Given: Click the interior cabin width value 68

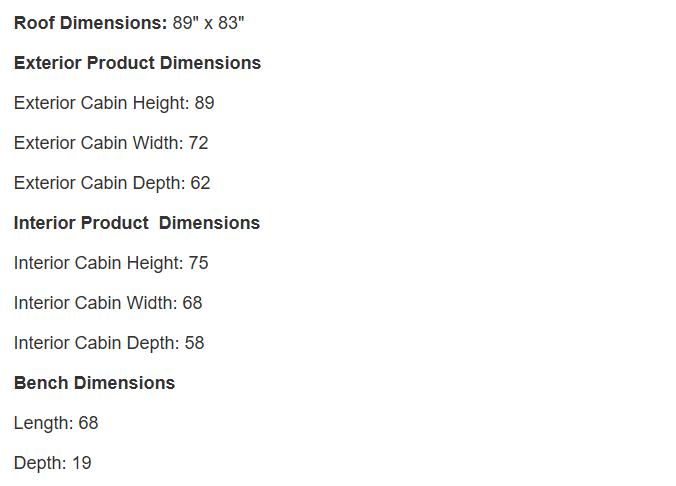Looking at the screenshot, I should click(192, 303).
